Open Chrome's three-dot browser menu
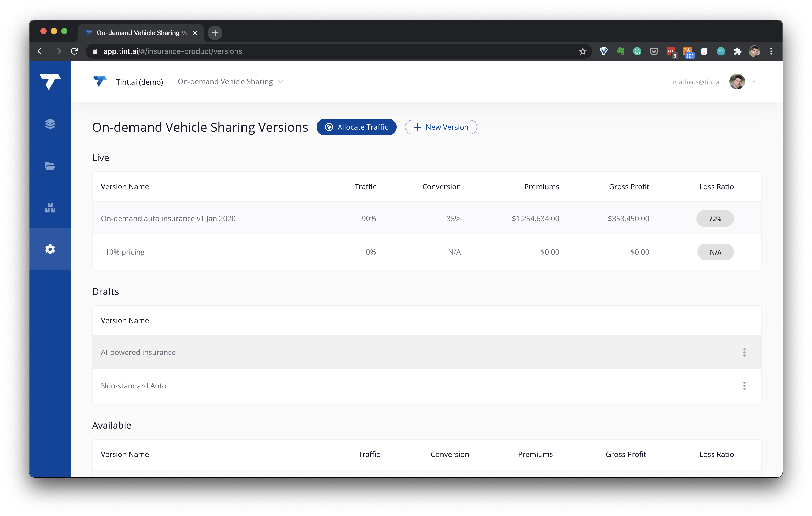The height and width of the screenshot is (516, 812). [x=771, y=51]
